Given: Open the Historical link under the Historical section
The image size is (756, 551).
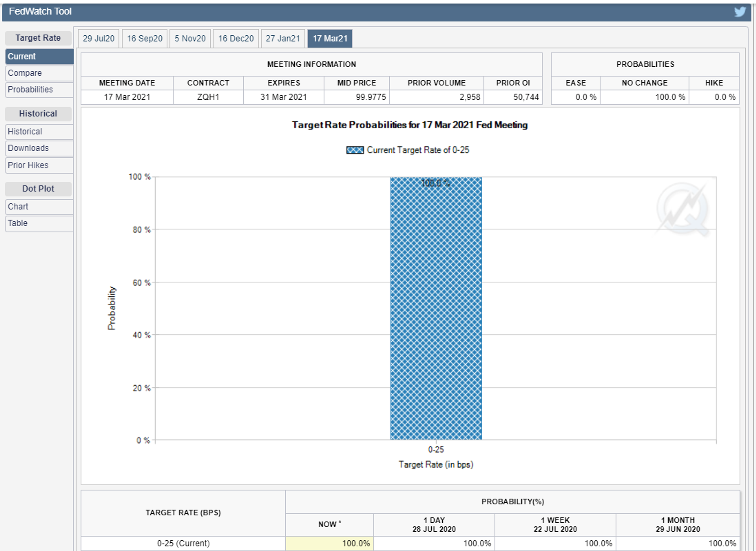Looking at the screenshot, I should click(39, 132).
